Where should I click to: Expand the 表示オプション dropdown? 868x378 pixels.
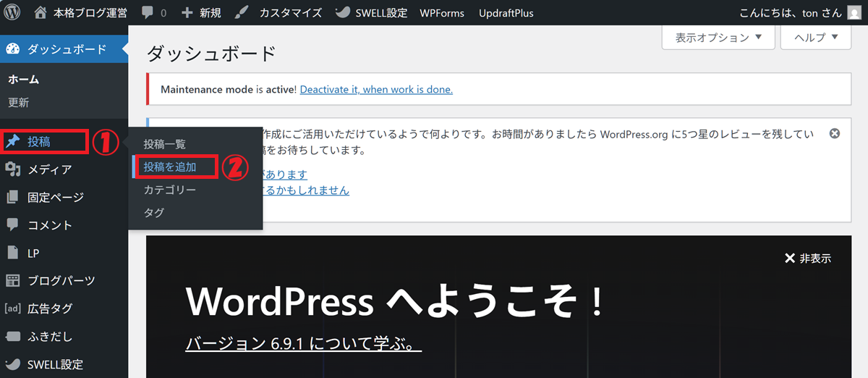(718, 38)
